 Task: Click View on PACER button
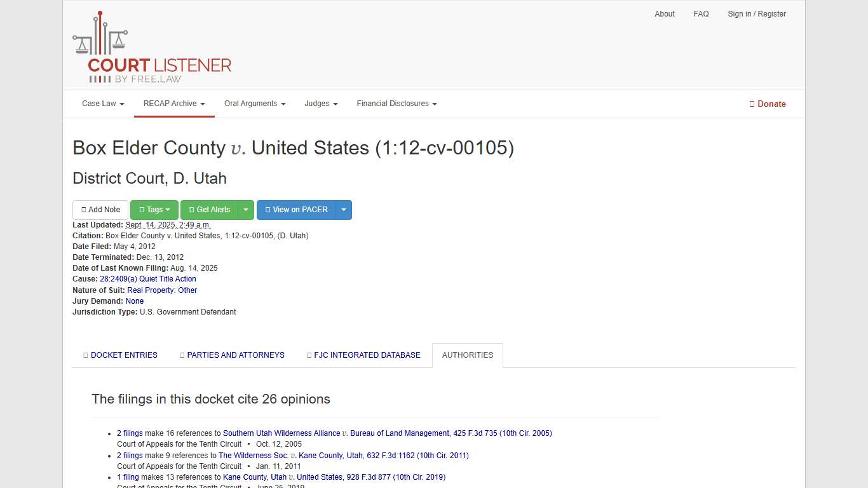296,210
